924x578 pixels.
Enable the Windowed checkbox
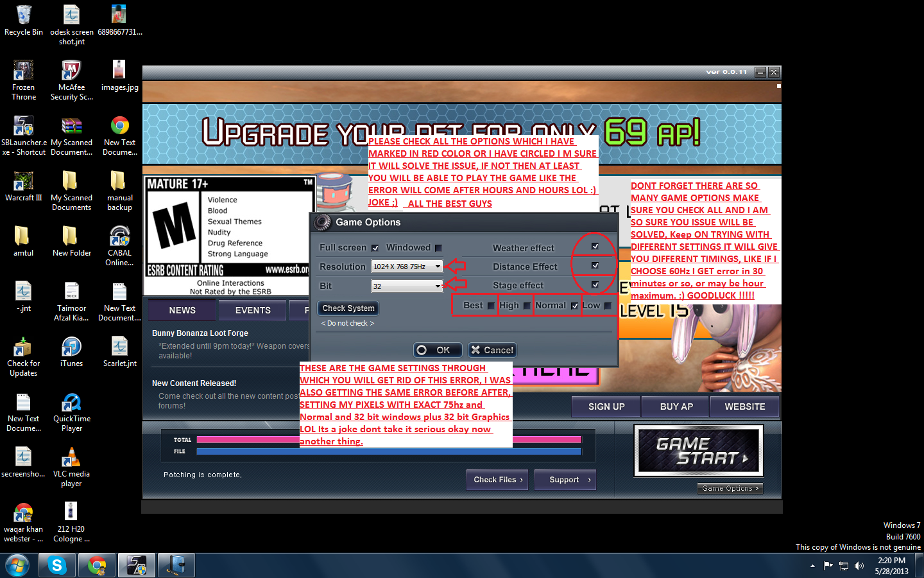click(438, 248)
